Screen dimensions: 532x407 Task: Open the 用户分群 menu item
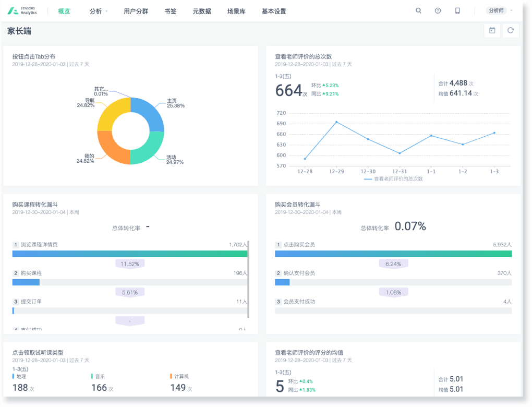point(136,11)
